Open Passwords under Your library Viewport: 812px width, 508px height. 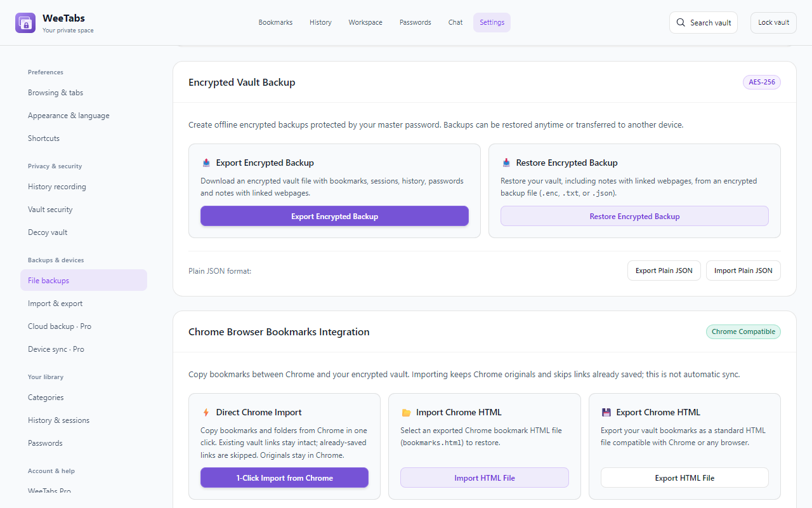[x=84, y=443]
